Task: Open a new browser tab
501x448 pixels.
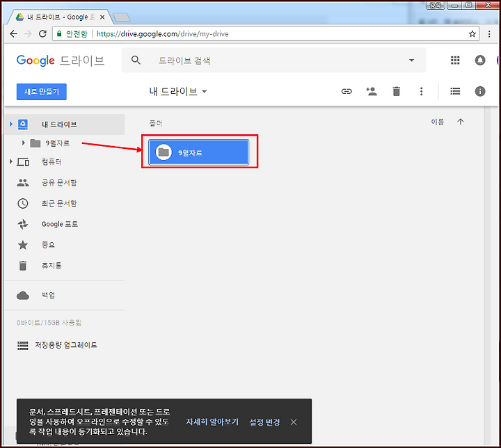Action: tap(121, 17)
